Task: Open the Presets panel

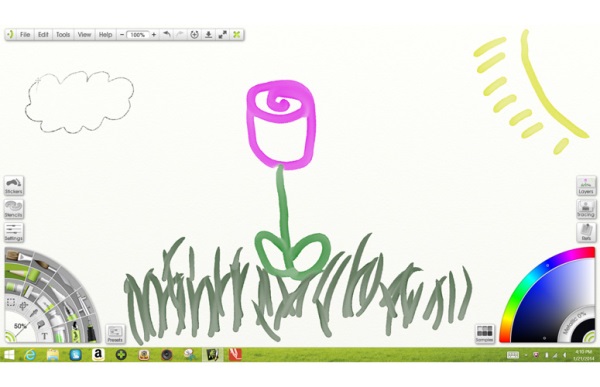Action: pos(115,333)
